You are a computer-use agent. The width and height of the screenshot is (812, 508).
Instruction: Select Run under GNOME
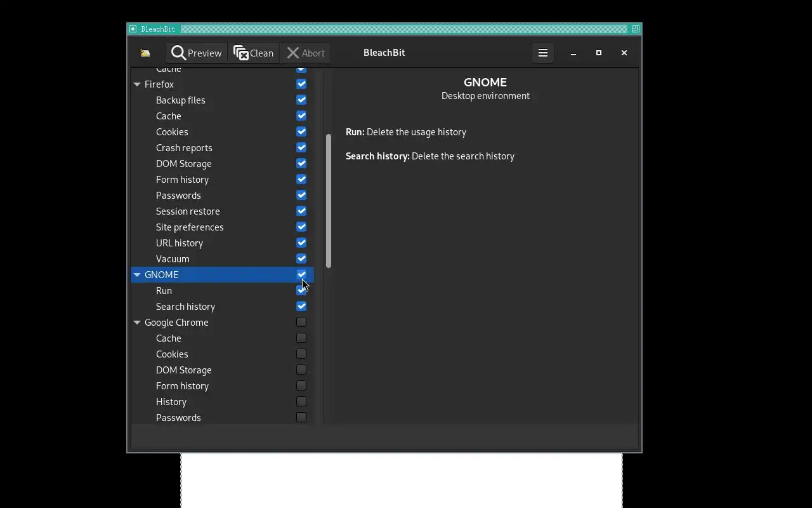coord(222,290)
